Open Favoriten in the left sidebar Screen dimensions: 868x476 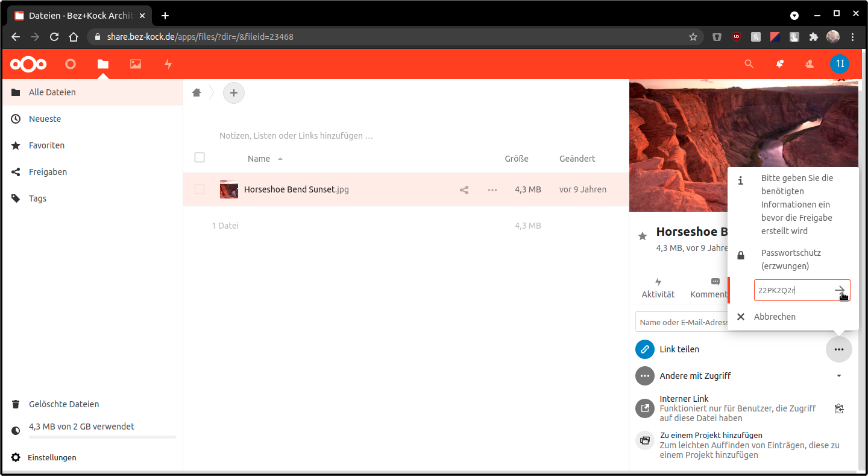tap(46, 145)
